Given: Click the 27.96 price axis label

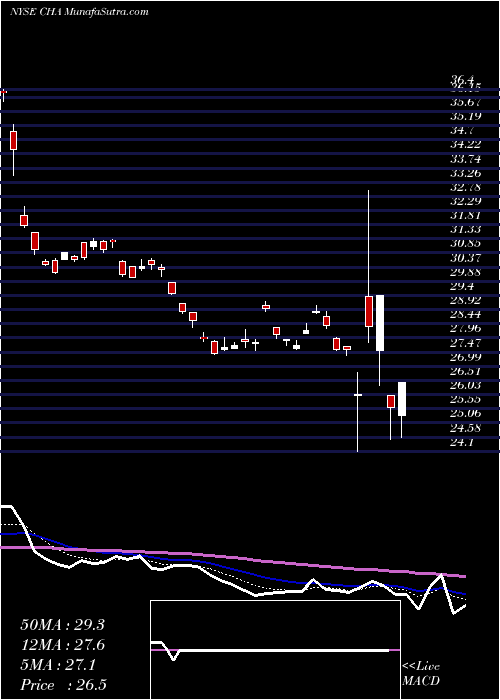Looking at the screenshot, I should click(x=466, y=329).
